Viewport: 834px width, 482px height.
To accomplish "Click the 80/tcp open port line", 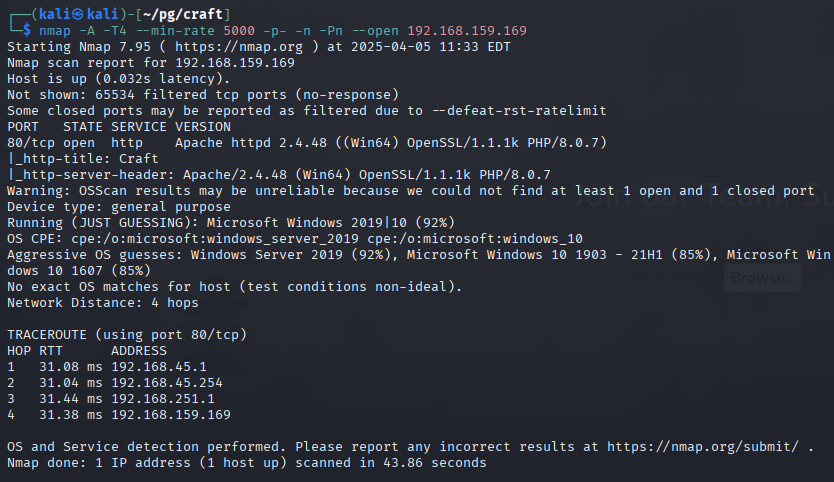I will point(307,143).
